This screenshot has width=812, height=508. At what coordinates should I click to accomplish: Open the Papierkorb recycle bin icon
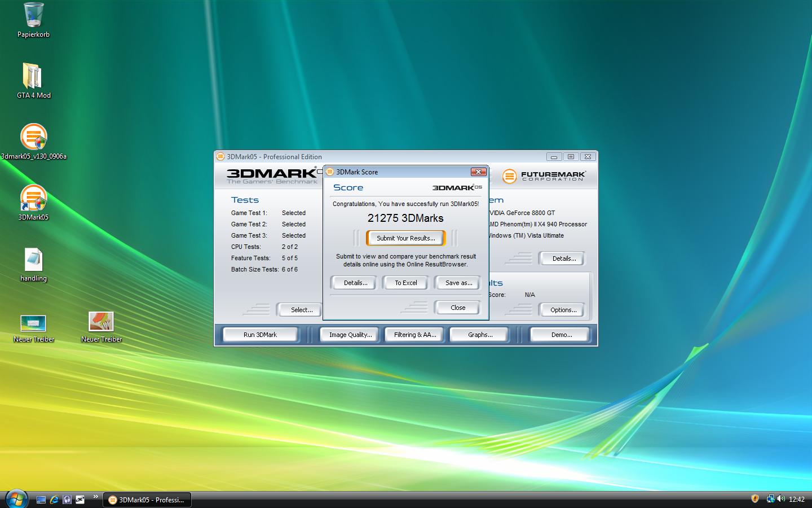coord(33,20)
